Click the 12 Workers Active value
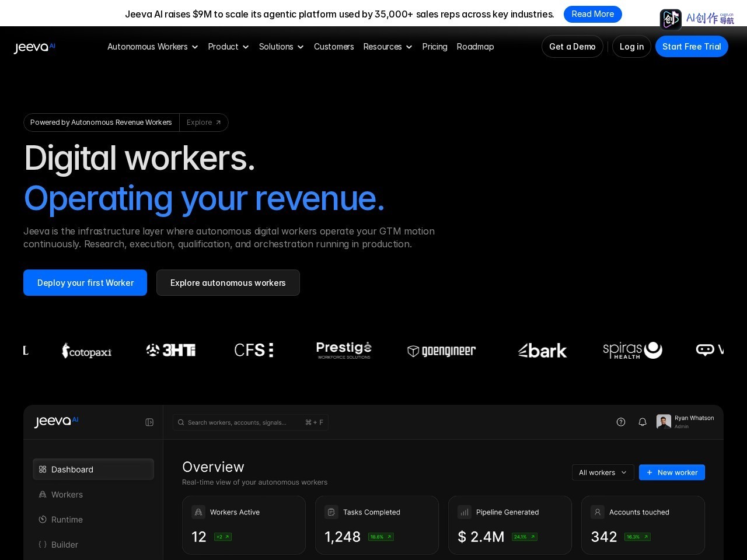The width and height of the screenshot is (747, 560). 199,537
